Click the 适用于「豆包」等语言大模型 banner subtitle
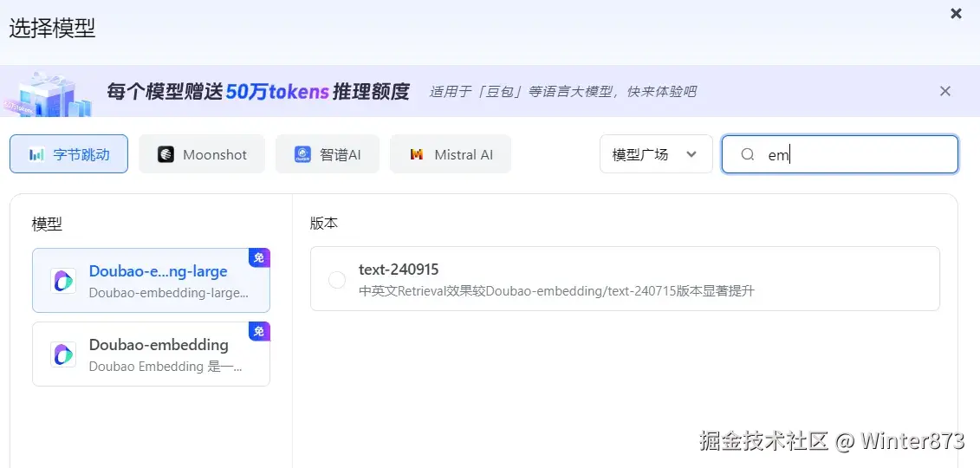 (562, 92)
